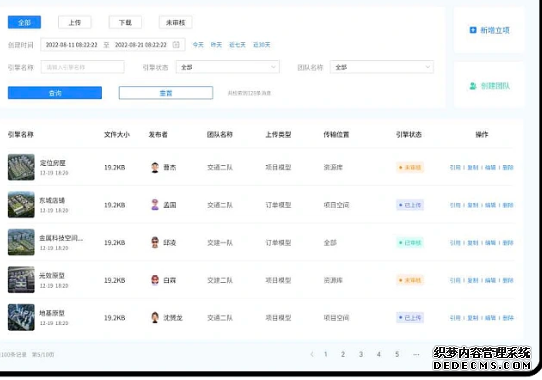Select the 近七天 quick date link

(237, 45)
